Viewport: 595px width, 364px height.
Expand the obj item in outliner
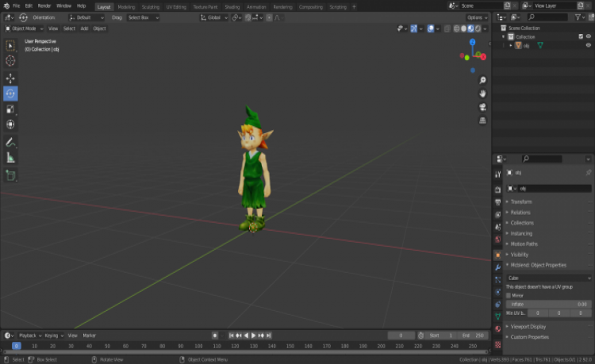point(511,45)
